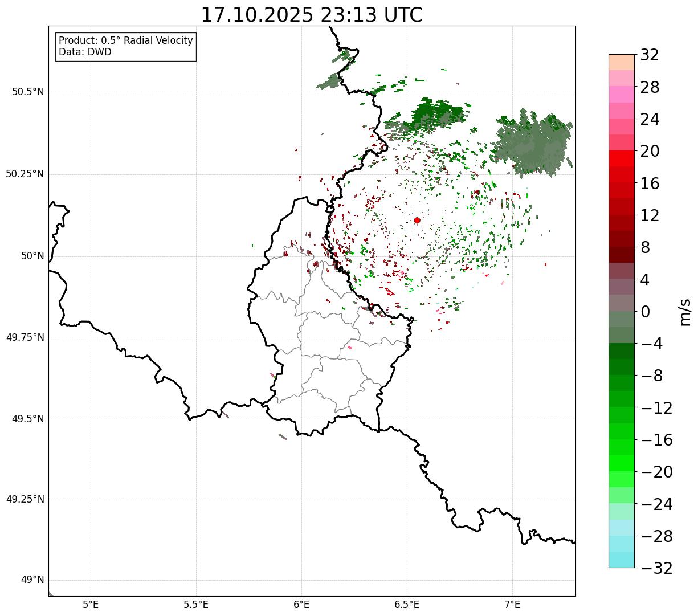
Task: Select the 49°N latitude label
Action: coord(32,580)
